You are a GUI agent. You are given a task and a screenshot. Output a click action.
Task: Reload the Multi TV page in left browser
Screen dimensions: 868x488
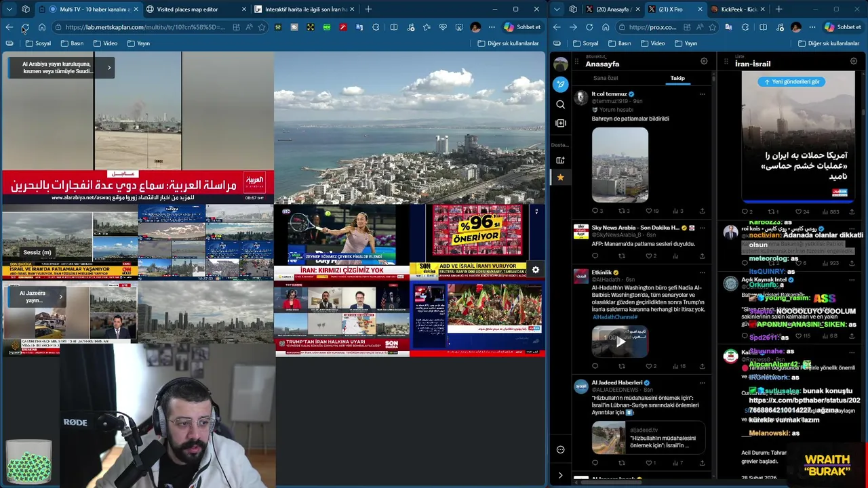25,27
